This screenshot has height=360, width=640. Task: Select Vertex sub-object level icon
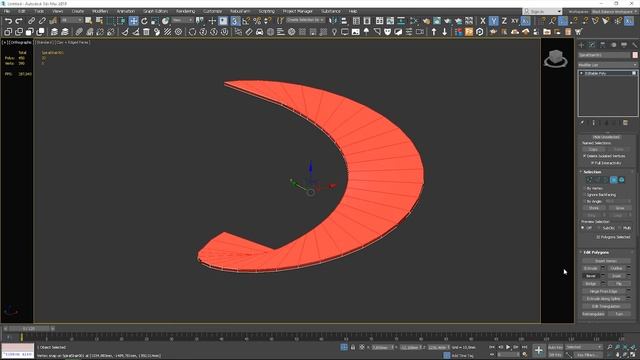point(589,180)
